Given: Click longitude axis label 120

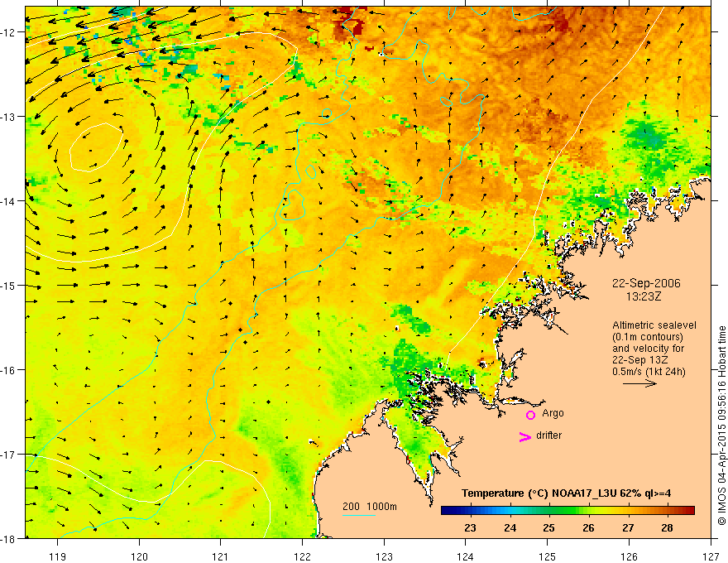Looking at the screenshot, I should [139, 556].
